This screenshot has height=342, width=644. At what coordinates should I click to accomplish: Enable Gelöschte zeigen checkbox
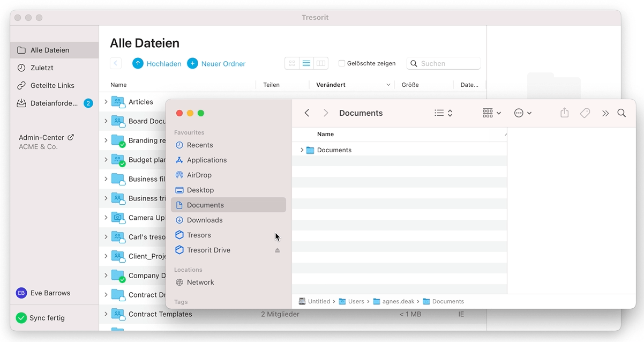[x=342, y=63]
